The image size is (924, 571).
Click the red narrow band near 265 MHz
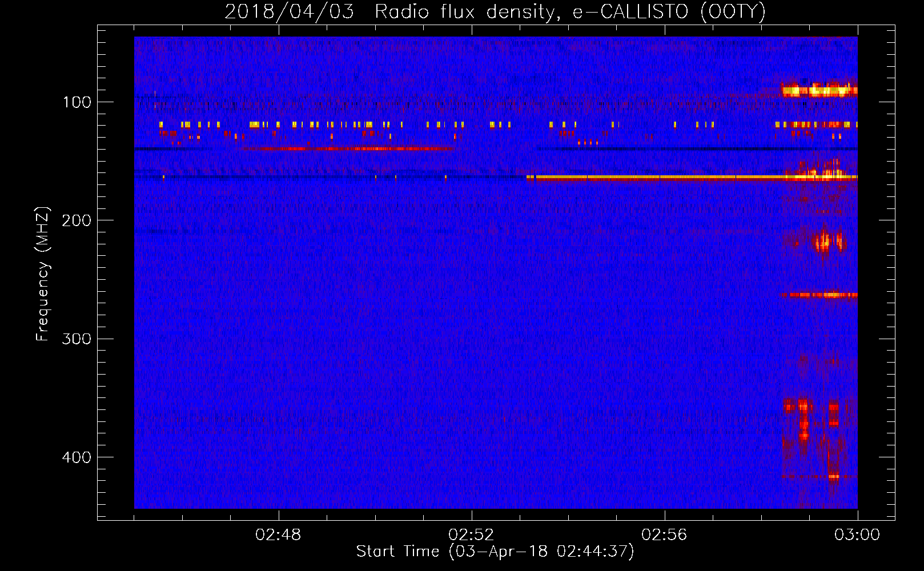819,295
